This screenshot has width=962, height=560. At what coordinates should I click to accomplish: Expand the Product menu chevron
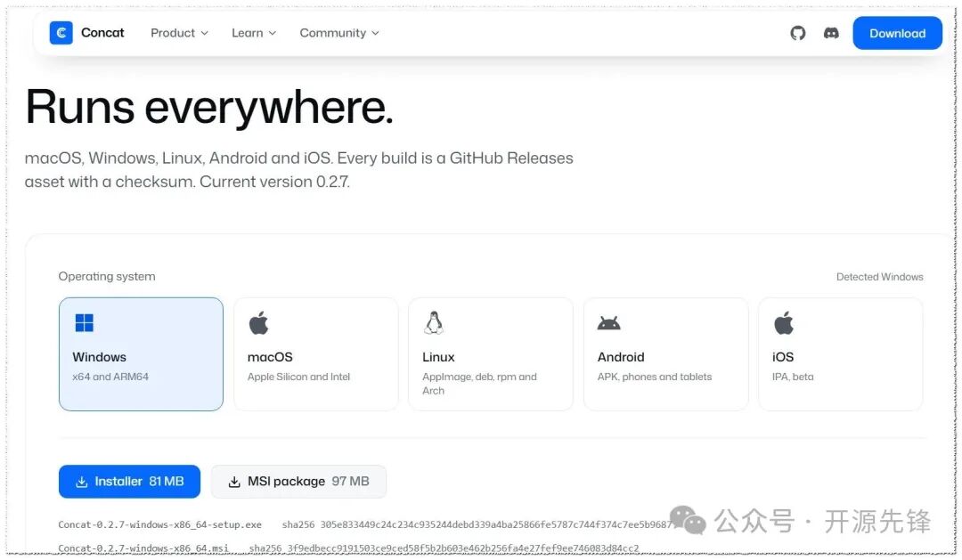pyautogui.click(x=204, y=33)
